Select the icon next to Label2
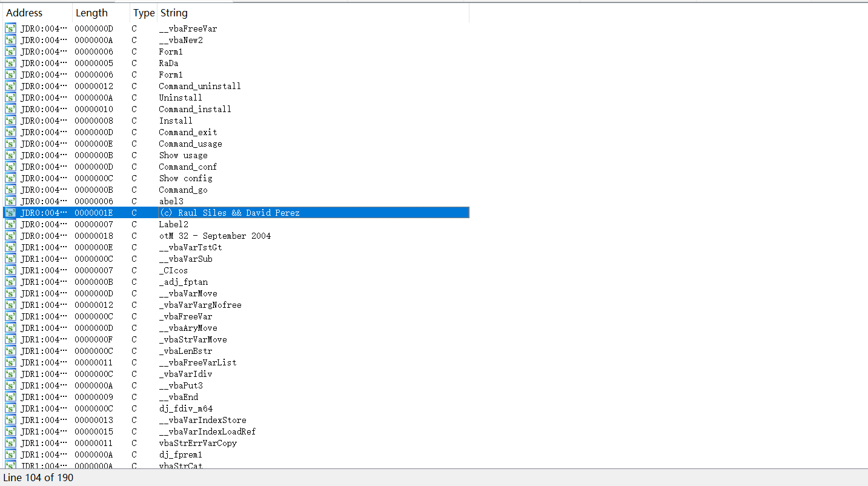This screenshot has height=486, width=868. pos(10,224)
